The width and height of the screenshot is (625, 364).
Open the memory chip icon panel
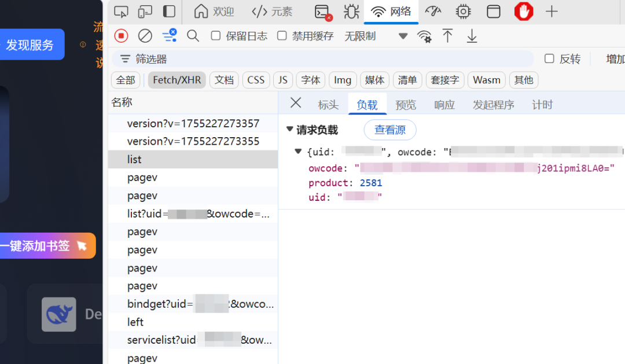tap(463, 12)
